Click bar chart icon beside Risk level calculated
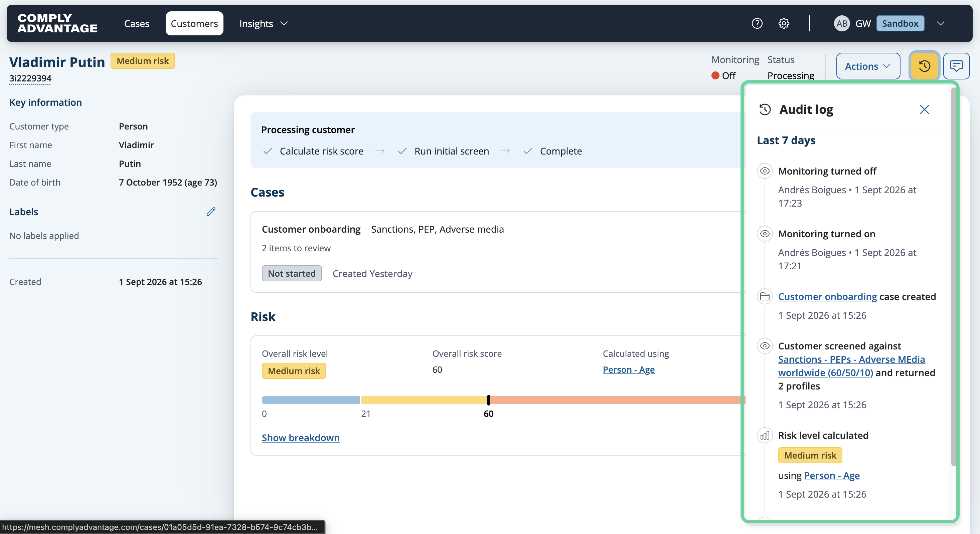The image size is (980, 534). pyautogui.click(x=765, y=435)
